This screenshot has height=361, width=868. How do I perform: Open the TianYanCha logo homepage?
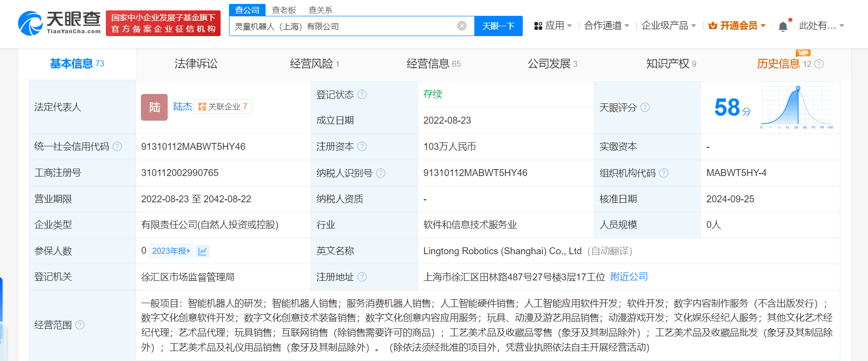(x=59, y=23)
